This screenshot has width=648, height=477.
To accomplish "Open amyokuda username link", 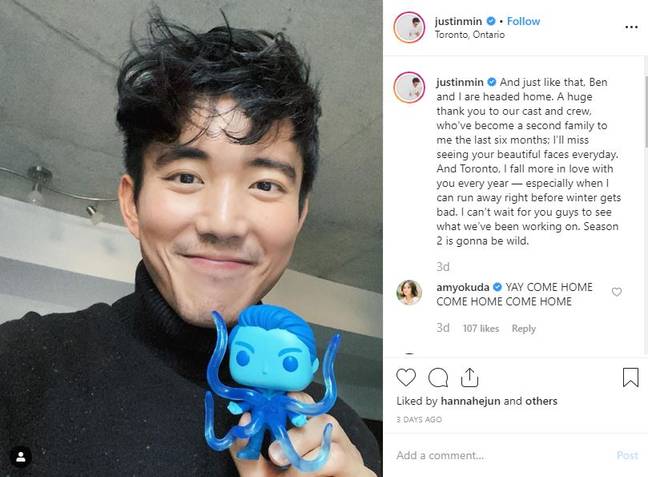I will point(462,287).
